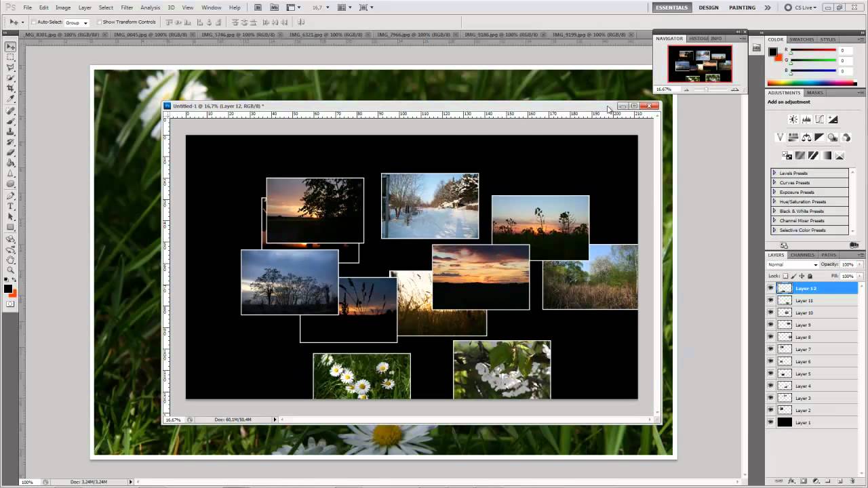Viewport: 868px width, 488px height.
Task: Expand Channel Mixer Presets list
Action: (774, 220)
